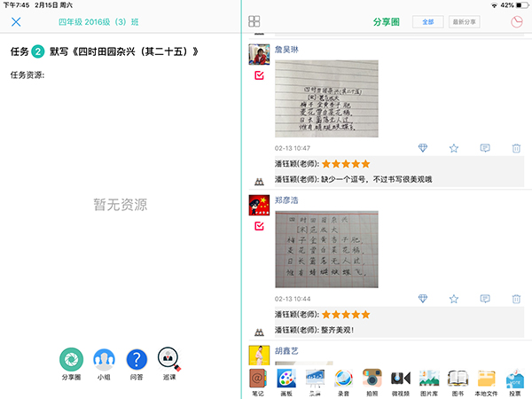
Task: Award a diamond to 詹昊琳's post
Action: 423,148
